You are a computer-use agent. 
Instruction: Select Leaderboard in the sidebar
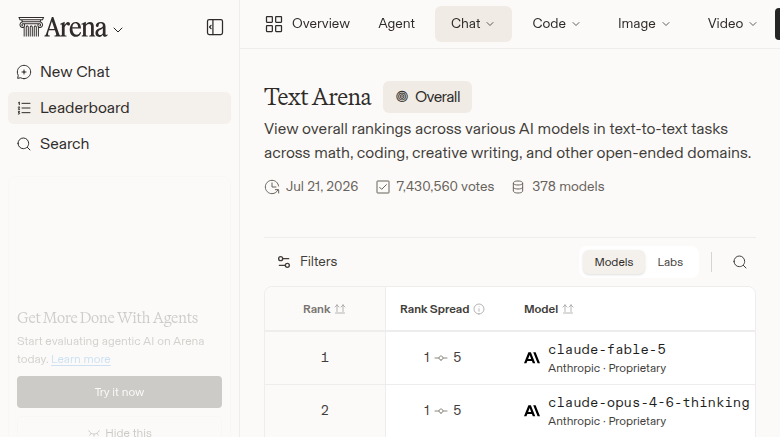(119, 108)
